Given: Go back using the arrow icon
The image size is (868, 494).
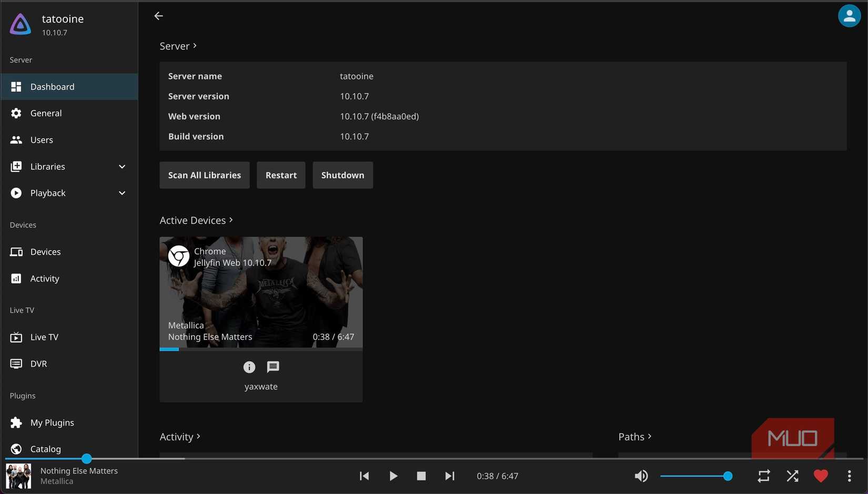Looking at the screenshot, I should point(158,16).
